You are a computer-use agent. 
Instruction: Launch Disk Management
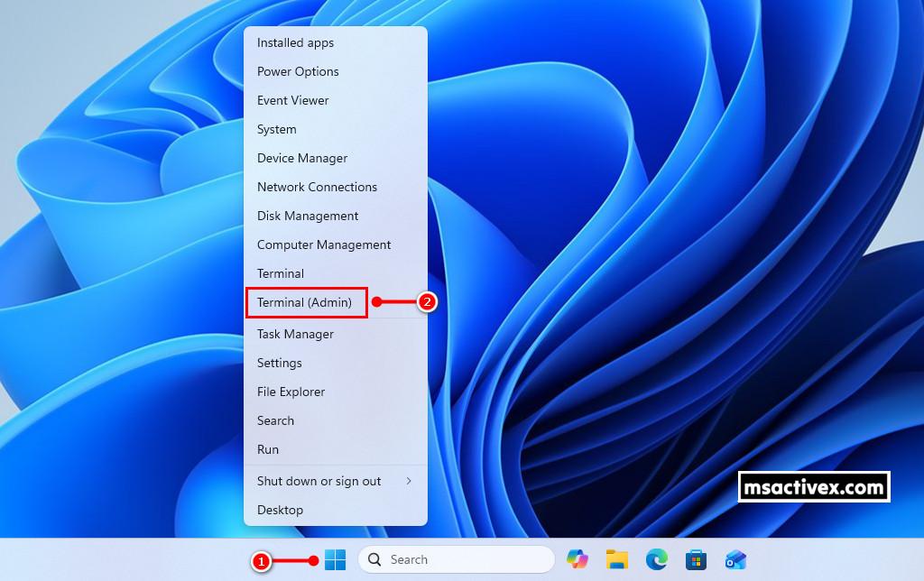coord(308,216)
